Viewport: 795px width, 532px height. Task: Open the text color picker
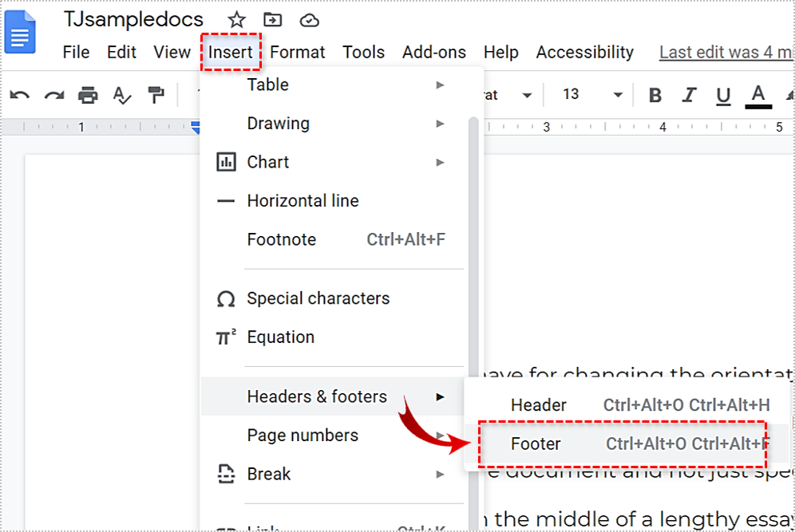pyautogui.click(x=758, y=97)
